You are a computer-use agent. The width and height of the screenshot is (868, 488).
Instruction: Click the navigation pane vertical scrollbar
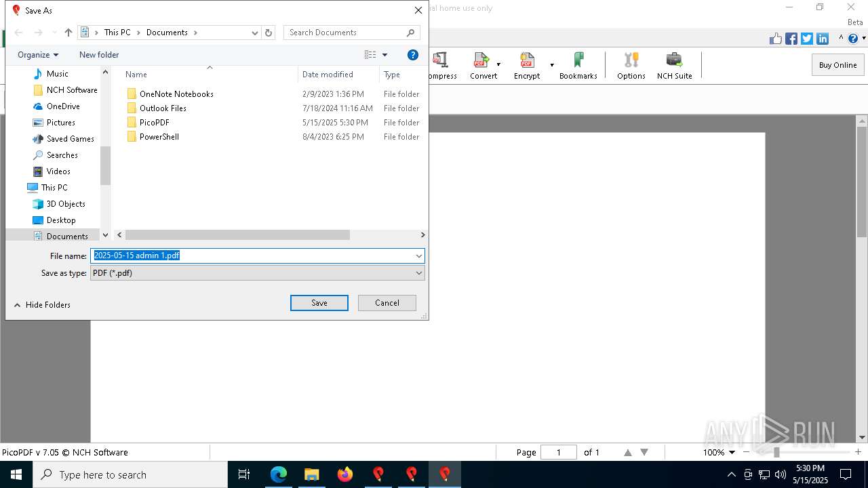(x=105, y=165)
